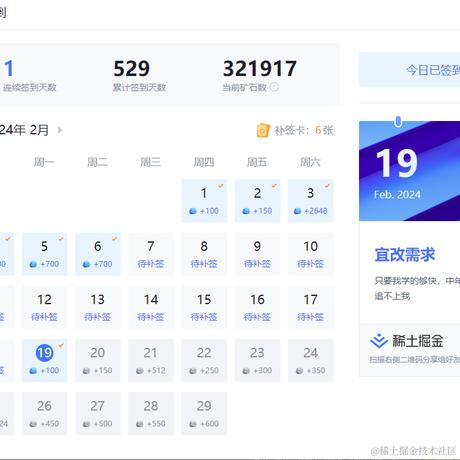Click 待补签 under day 7

(x=151, y=264)
